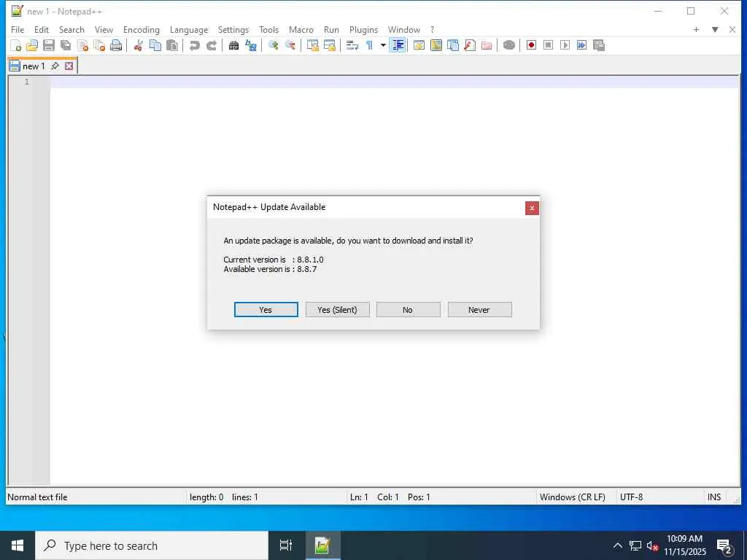Click the Redo arrow icon
The height and width of the screenshot is (560, 747).
(x=211, y=46)
